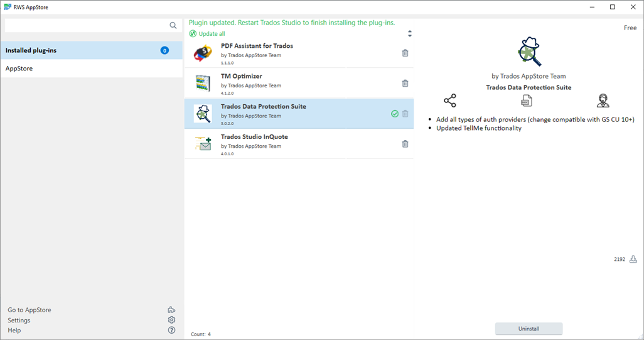The height and width of the screenshot is (340, 644).
Task: Select Trados Data Protection Suite entry
Action: tap(299, 114)
